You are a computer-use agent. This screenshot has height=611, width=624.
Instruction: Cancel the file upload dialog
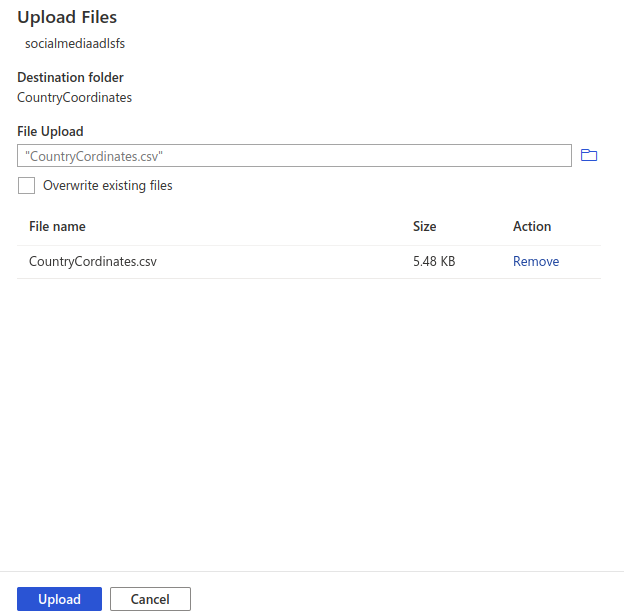pos(150,599)
